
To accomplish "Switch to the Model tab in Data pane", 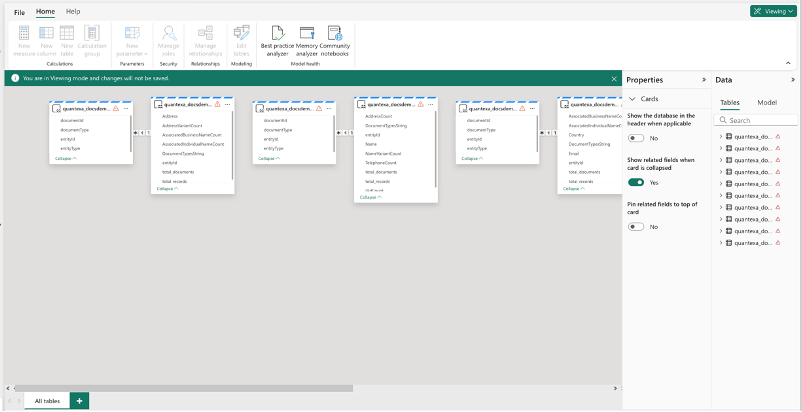I will click(767, 102).
